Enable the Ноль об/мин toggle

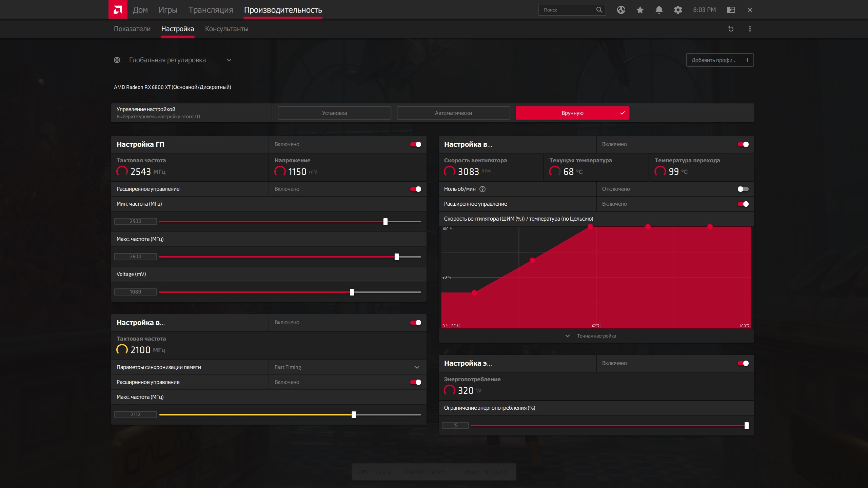[x=743, y=189]
